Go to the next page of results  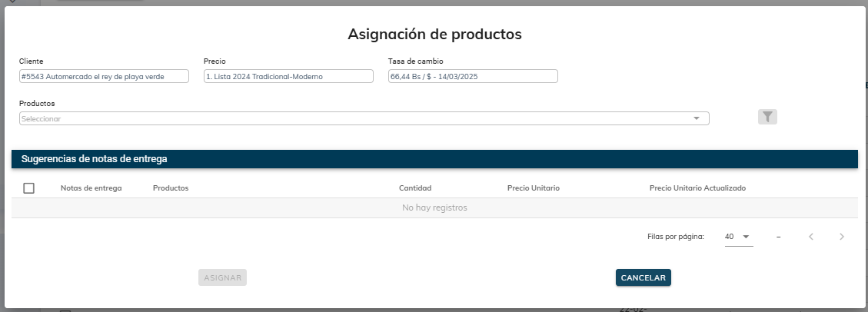(x=842, y=237)
